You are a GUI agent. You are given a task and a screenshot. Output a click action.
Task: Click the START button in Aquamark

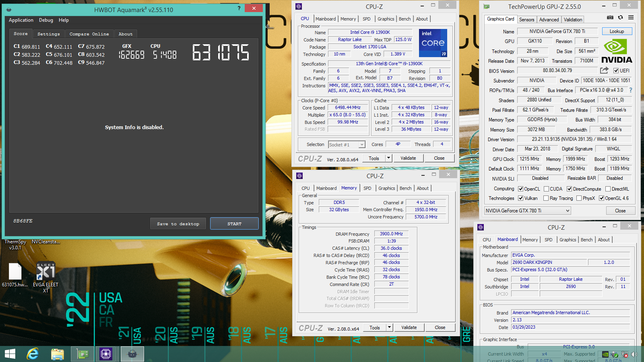[x=234, y=224]
